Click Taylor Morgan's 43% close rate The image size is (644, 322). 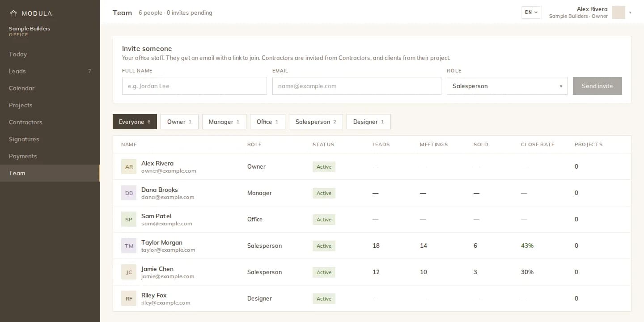tap(527, 246)
